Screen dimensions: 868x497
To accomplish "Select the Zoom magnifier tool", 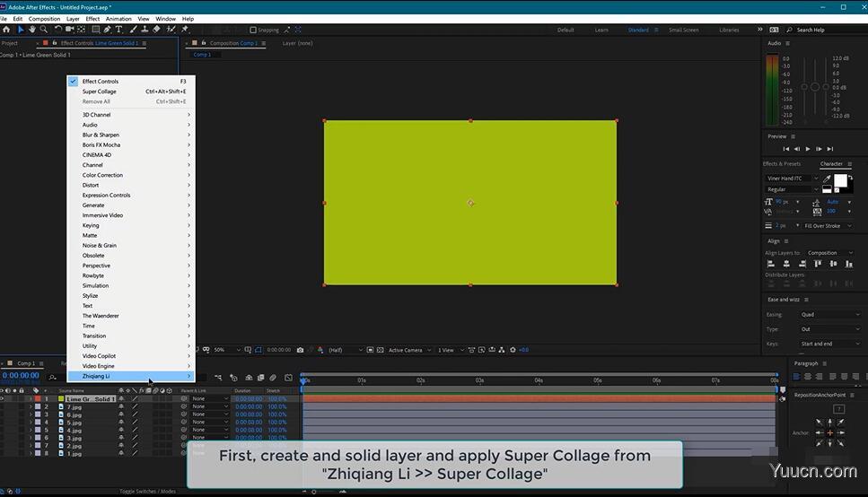I will coord(43,30).
